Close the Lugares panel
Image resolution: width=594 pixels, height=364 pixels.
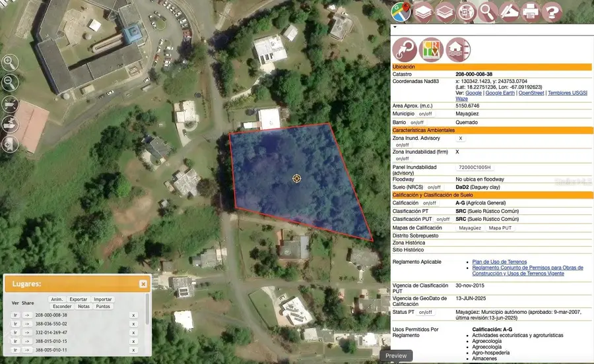(x=143, y=284)
